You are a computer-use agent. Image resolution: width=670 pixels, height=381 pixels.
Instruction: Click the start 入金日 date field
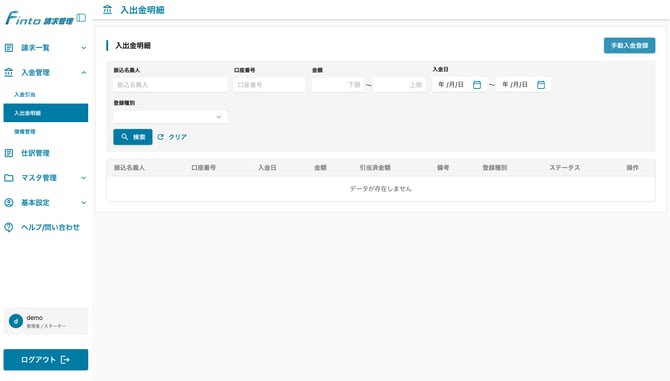[x=459, y=85]
